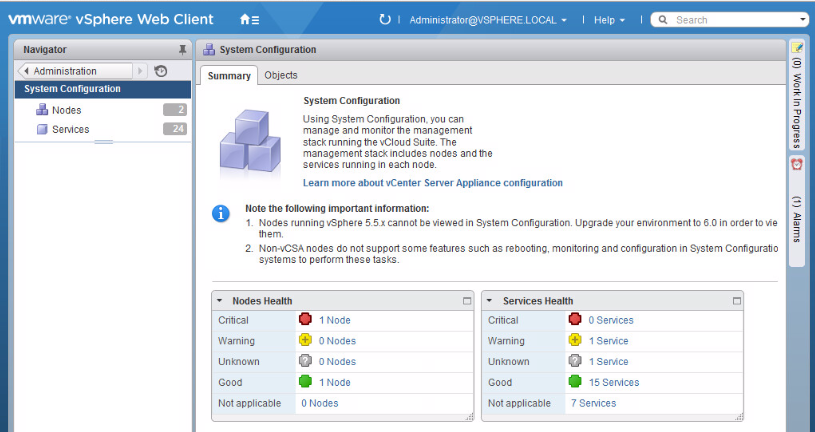The width and height of the screenshot is (815, 432).
Task: Open not applicable '0 Nodes' link
Action: tap(320, 403)
